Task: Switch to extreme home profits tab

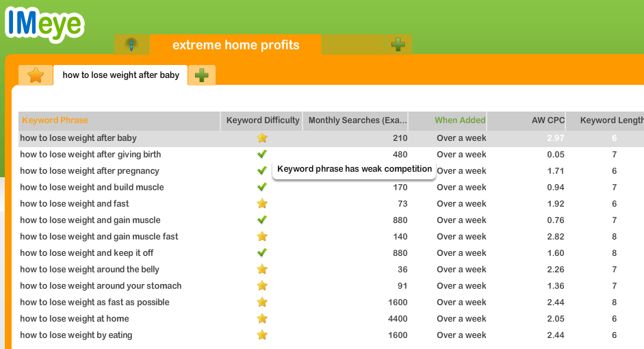Action: point(235,44)
